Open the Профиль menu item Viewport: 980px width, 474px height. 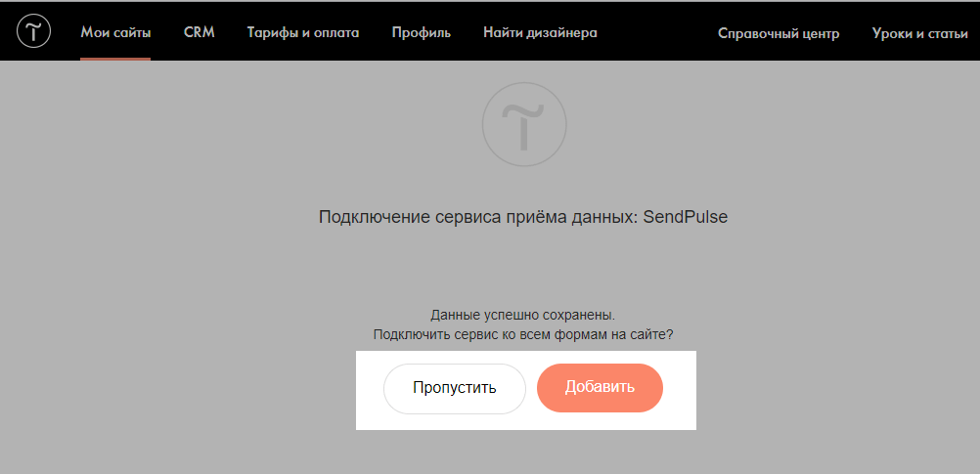pos(422,33)
